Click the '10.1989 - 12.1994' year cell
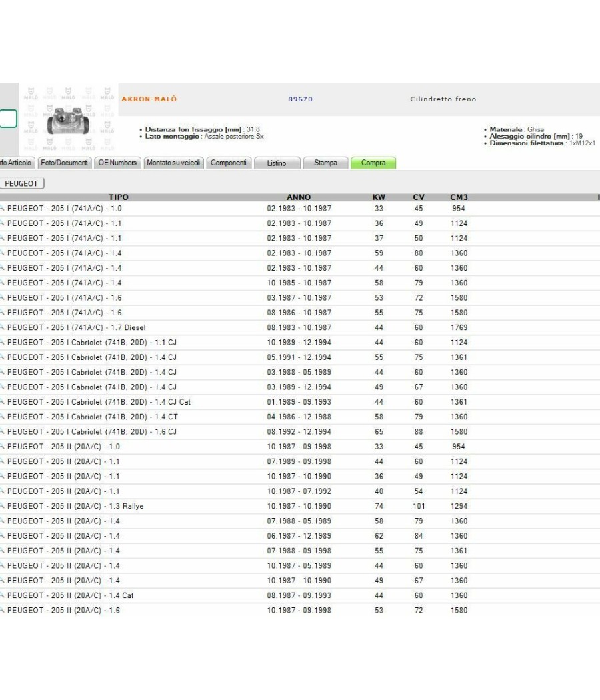 tap(299, 343)
